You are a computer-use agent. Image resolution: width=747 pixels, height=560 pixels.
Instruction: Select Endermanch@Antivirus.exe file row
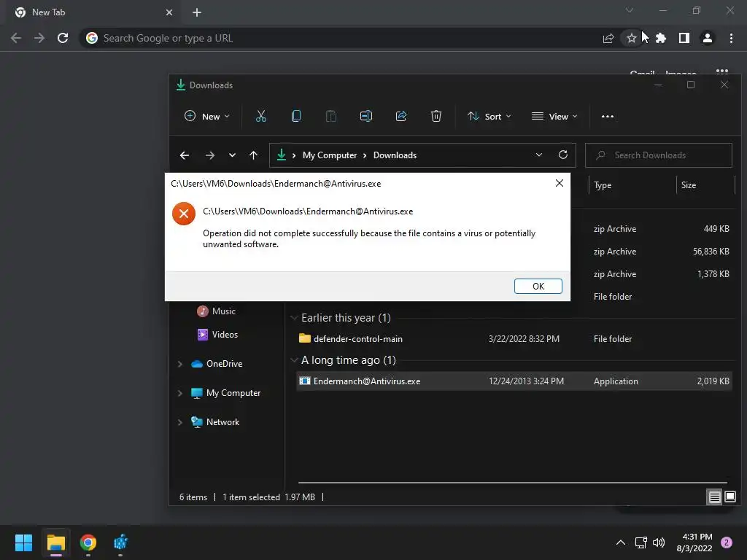point(514,381)
